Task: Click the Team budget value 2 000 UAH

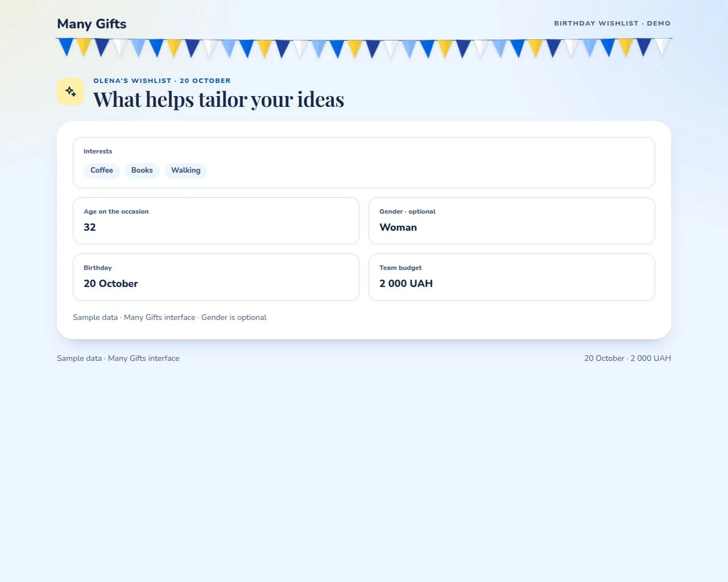Action: [x=406, y=284]
